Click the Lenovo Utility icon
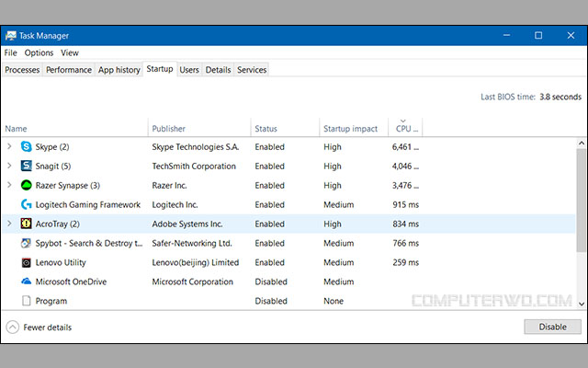This screenshot has width=588, height=368. pyautogui.click(x=27, y=262)
